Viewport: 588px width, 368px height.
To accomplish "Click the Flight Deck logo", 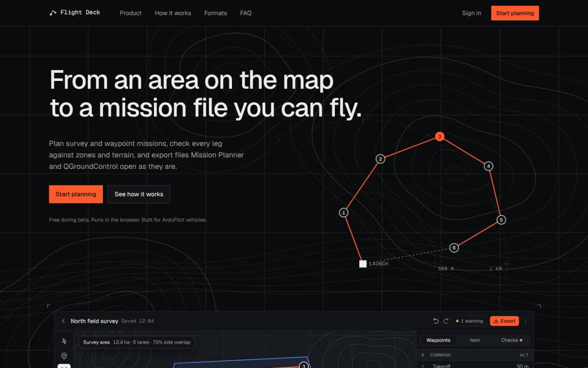I will point(74,13).
